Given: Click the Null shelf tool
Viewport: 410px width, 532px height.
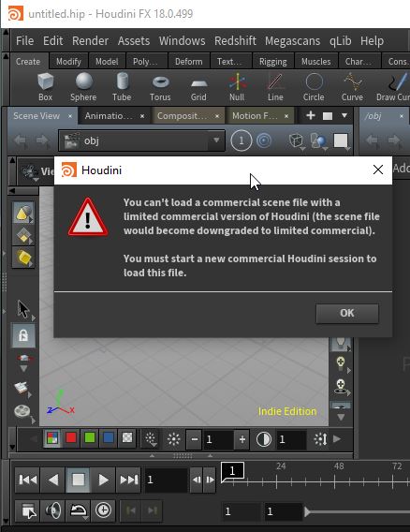Looking at the screenshot, I should [237, 87].
